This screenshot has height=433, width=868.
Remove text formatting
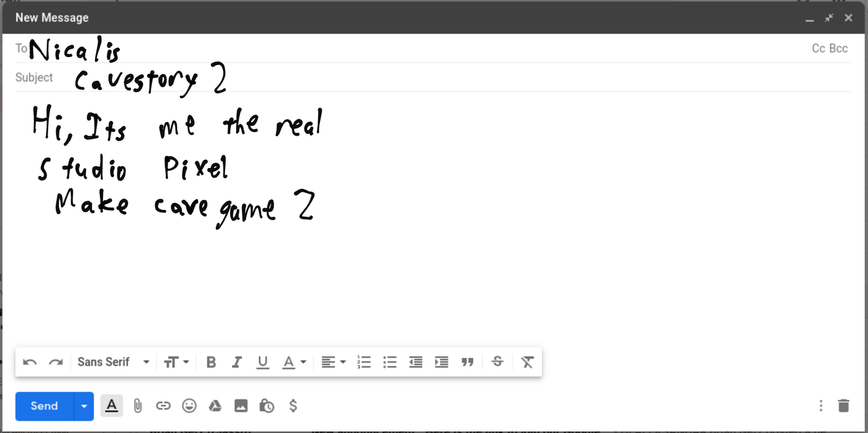[x=528, y=363]
